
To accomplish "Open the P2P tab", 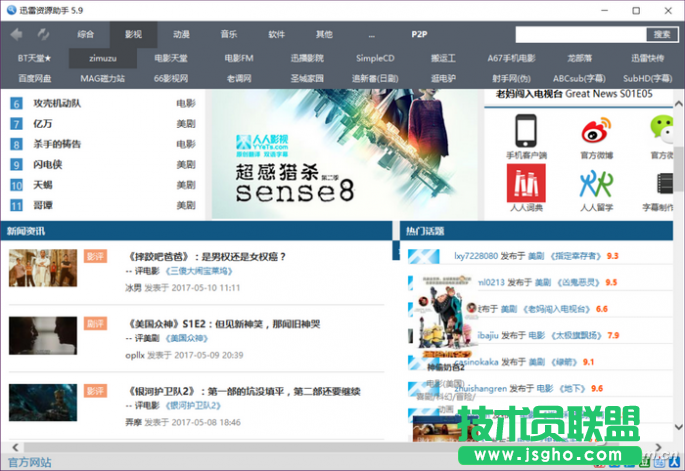I will pyautogui.click(x=419, y=34).
